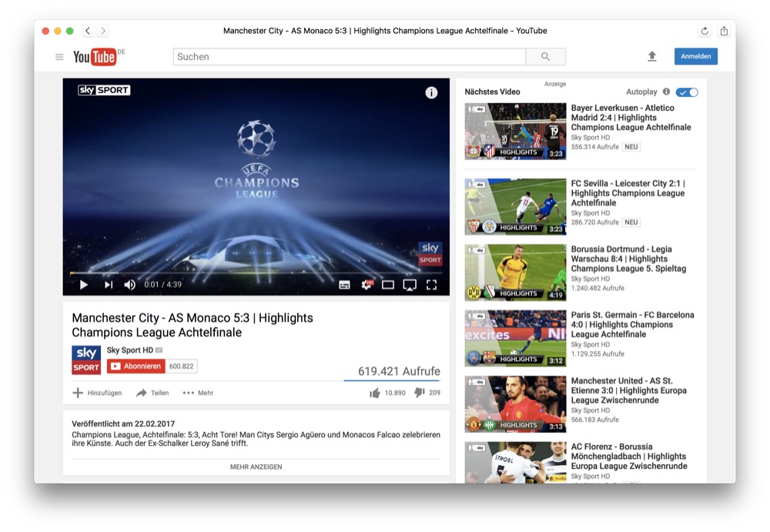Viewport: 770px width, 532px height.
Task: Toggle Autoplay switch off
Action: click(687, 92)
